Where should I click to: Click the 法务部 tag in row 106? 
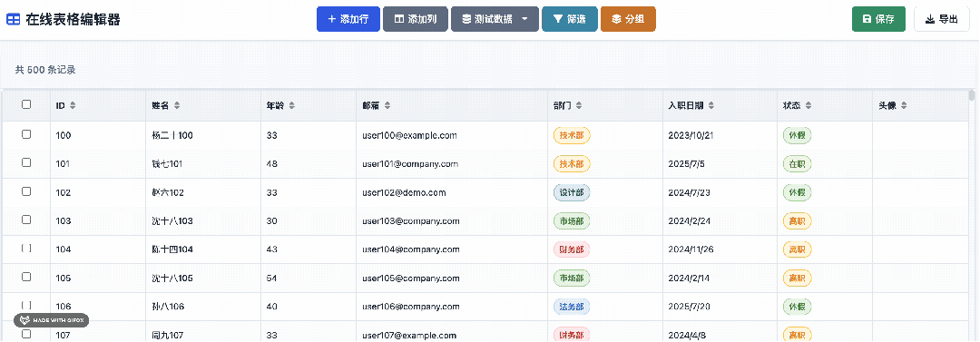(572, 307)
